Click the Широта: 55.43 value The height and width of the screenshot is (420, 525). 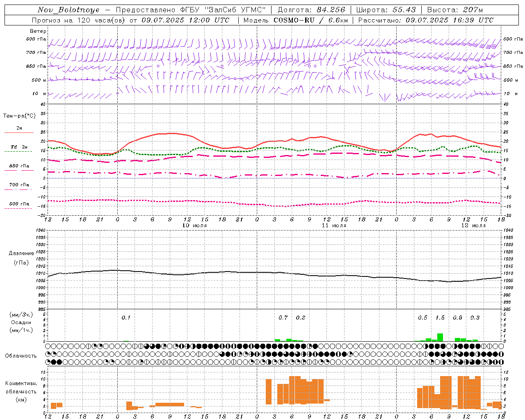point(386,10)
